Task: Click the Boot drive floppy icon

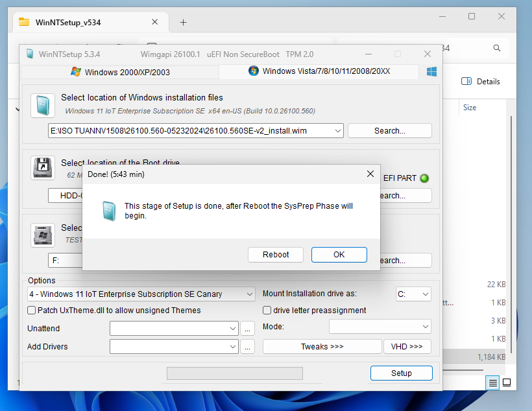Action: [43, 168]
